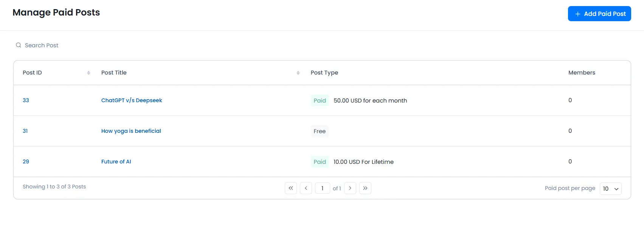Image resolution: width=644 pixels, height=238 pixels.
Task: Open the post titled Future of AI
Action: point(116,162)
